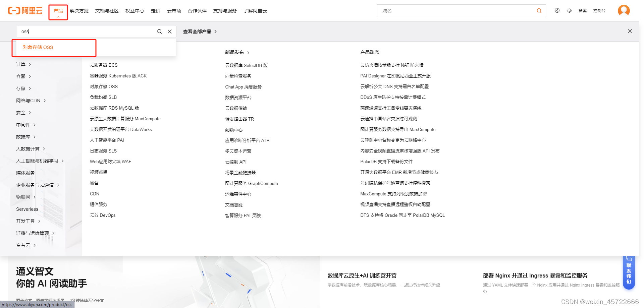Open the 产品 menu
Viewport: 644px width, 308px height.
click(58, 11)
